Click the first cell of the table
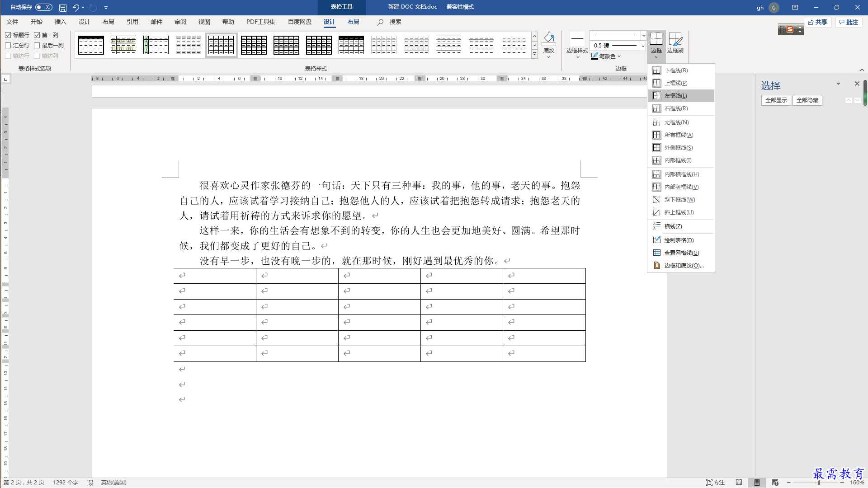868x488 pixels. point(215,276)
